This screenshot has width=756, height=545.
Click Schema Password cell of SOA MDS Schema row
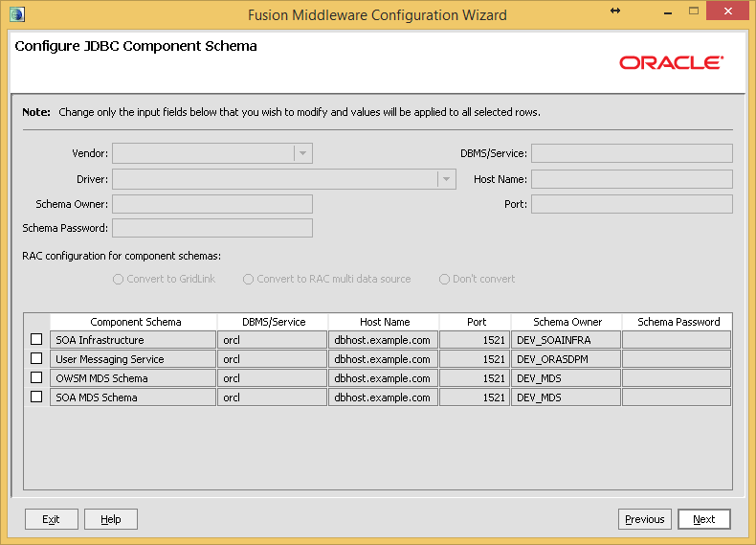pyautogui.click(x=677, y=397)
